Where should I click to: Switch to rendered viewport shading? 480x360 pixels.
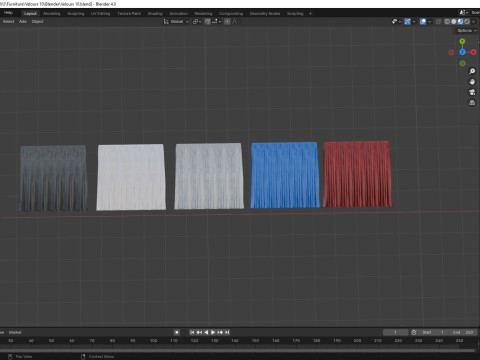(x=467, y=21)
